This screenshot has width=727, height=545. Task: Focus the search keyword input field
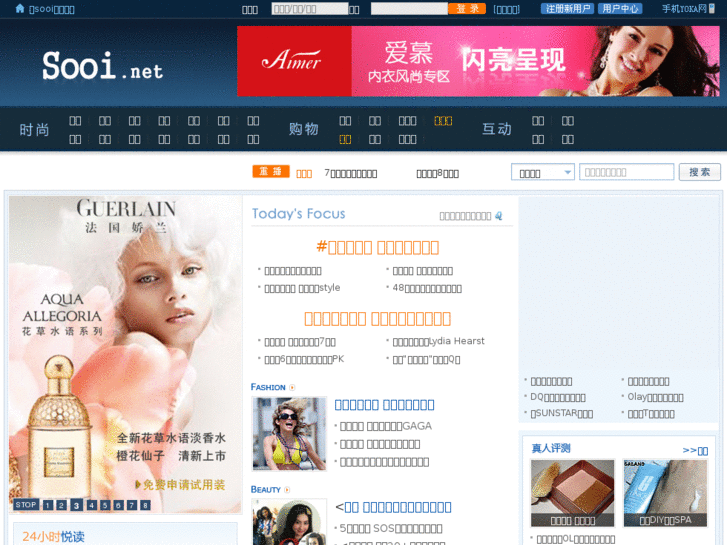click(x=626, y=172)
